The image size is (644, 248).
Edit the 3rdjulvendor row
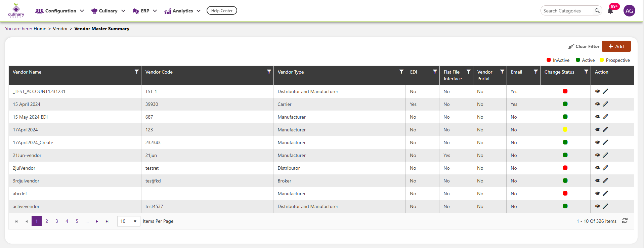click(x=605, y=180)
